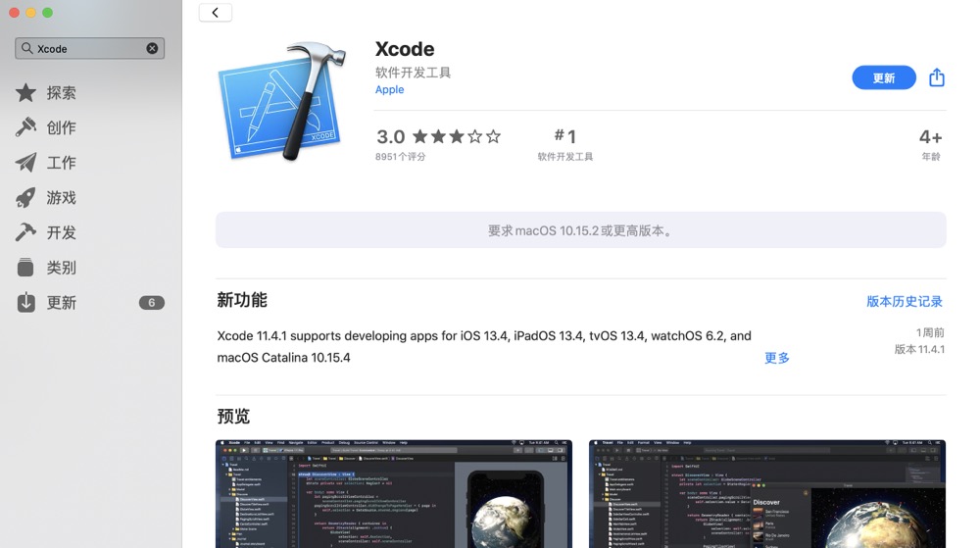Expand 更多 to read full release notes
Screen dimensions: 980x548
[x=777, y=358]
